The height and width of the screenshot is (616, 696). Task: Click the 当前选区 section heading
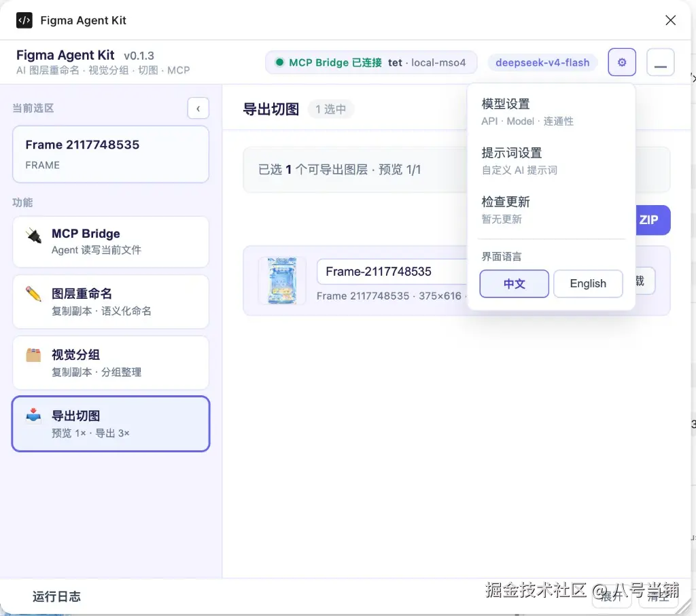tap(33, 108)
